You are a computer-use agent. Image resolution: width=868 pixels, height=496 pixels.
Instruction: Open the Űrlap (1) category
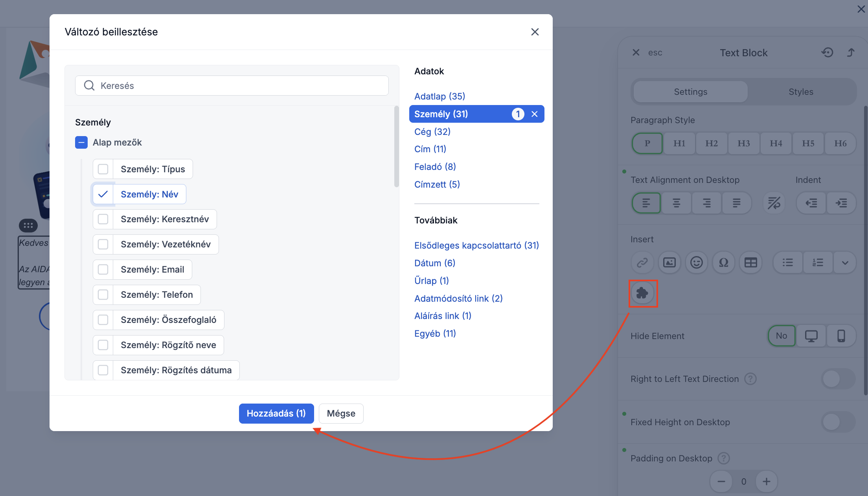coord(432,281)
